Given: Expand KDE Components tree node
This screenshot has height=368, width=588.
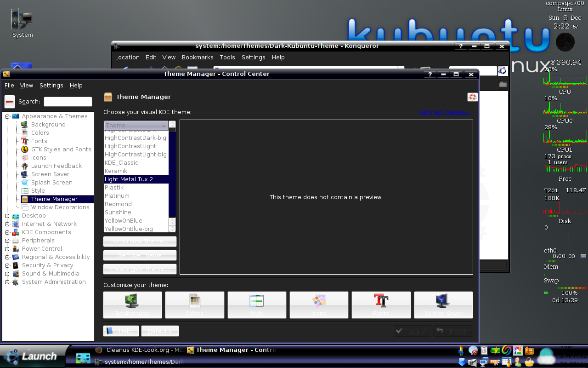Looking at the screenshot, I should [x=7, y=232].
